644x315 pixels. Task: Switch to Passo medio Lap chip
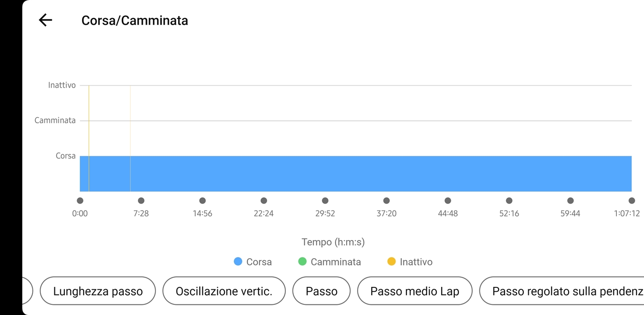point(415,291)
